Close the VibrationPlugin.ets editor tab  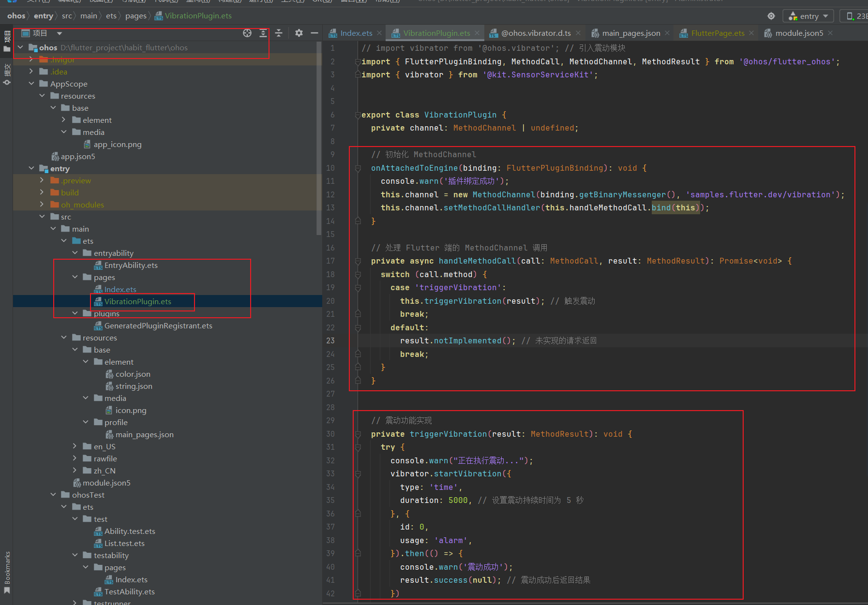pyautogui.click(x=477, y=33)
